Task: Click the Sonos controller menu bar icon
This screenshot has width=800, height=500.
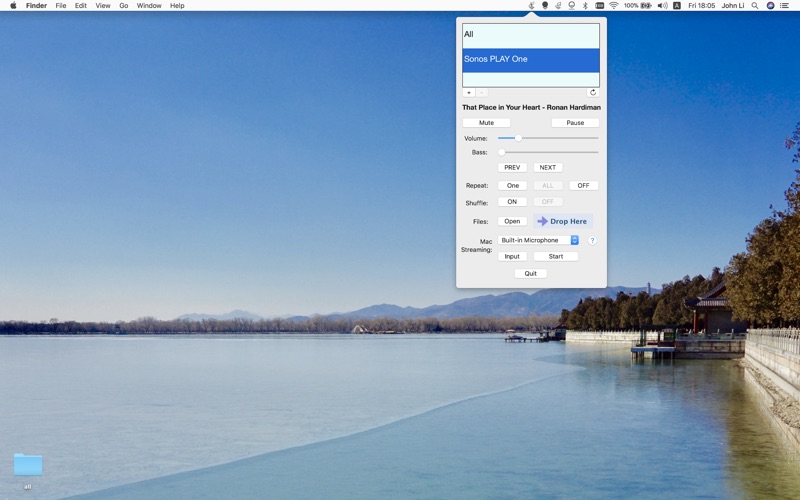Action: pos(532,6)
